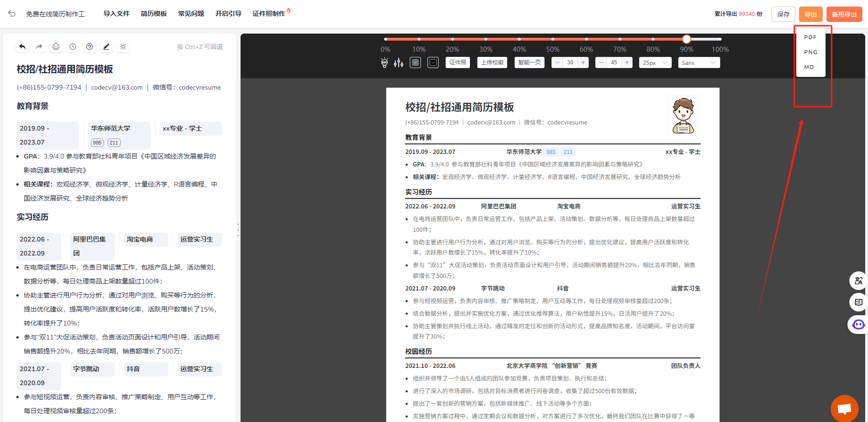This screenshot has width=868, height=422.
Task: Set the zoom slider to 20% mark
Action: (452, 39)
